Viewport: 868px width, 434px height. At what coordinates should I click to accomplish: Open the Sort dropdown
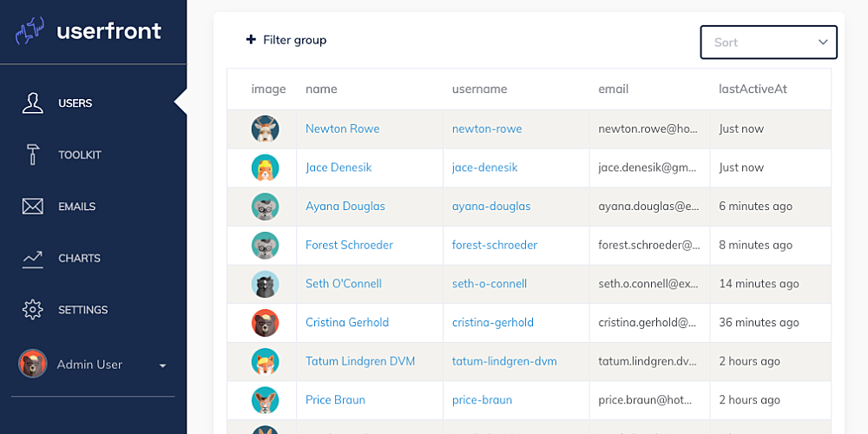[768, 42]
